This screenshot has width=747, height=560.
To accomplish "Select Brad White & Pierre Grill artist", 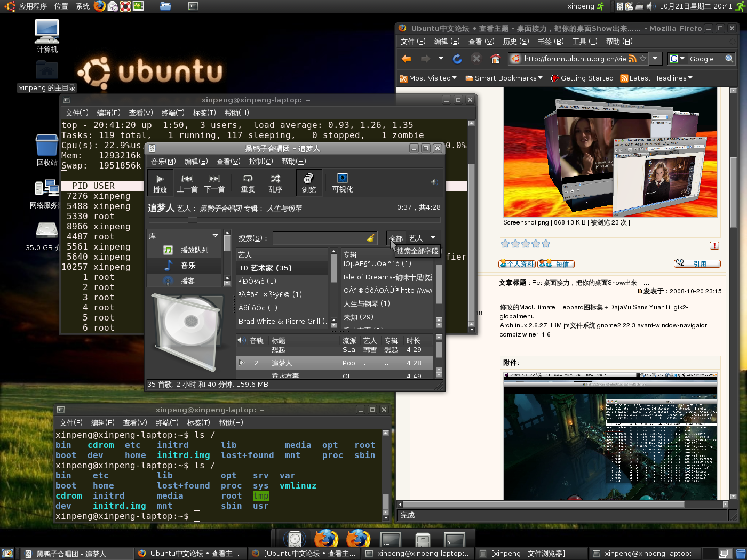I will point(283,321).
